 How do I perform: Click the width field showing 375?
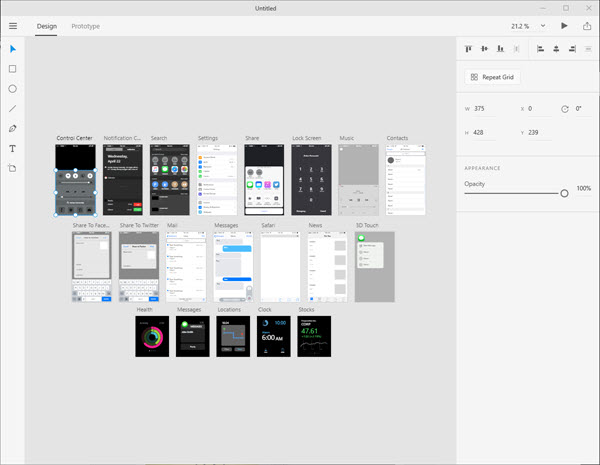click(x=484, y=109)
